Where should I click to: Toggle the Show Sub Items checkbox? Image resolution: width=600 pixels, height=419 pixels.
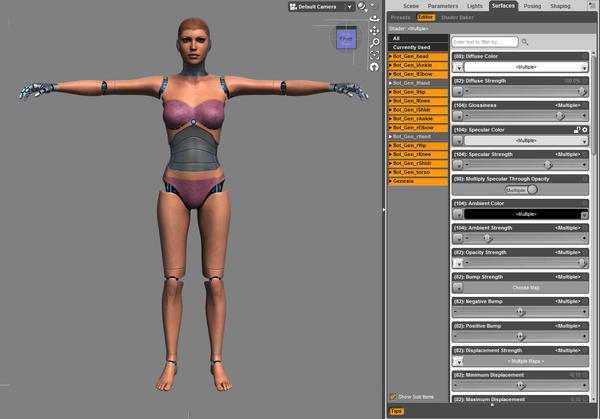pyautogui.click(x=393, y=397)
